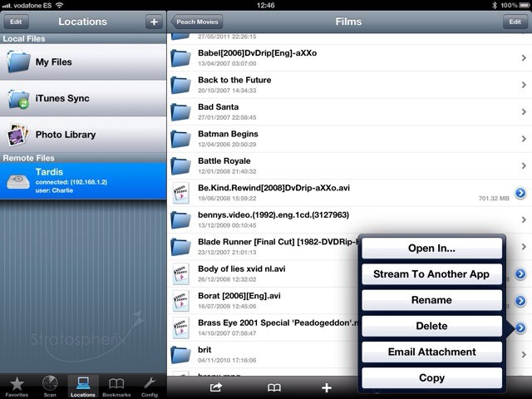Image resolution: width=532 pixels, height=399 pixels.
Task: Expand bennys.video row chevron
Action: pyautogui.click(x=524, y=219)
